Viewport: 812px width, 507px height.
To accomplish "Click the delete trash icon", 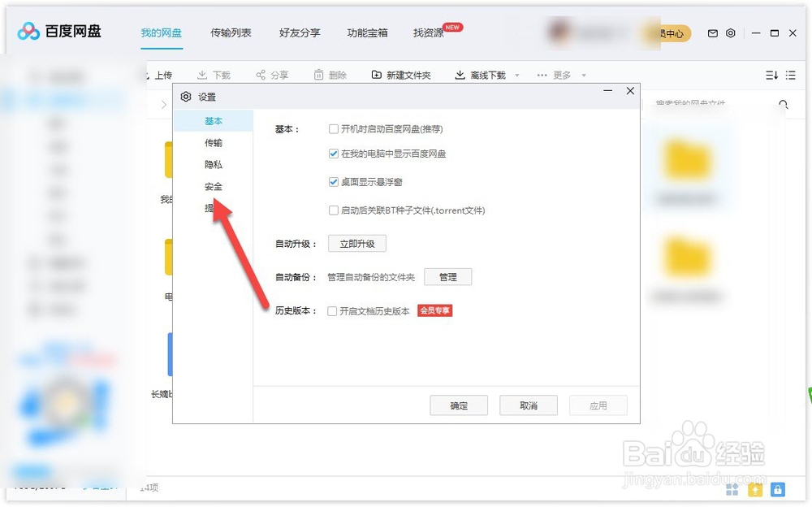I will pyautogui.click(x=318, y=75).
